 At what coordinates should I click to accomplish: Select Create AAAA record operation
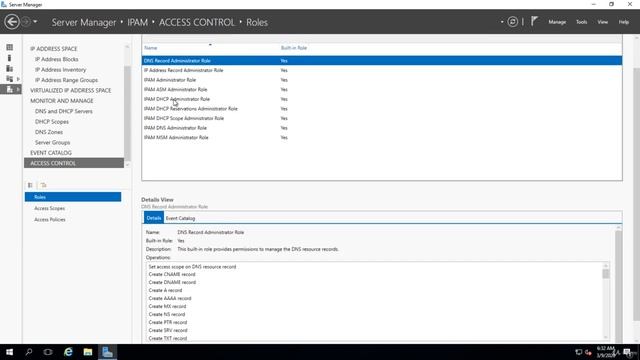(170, 298)
